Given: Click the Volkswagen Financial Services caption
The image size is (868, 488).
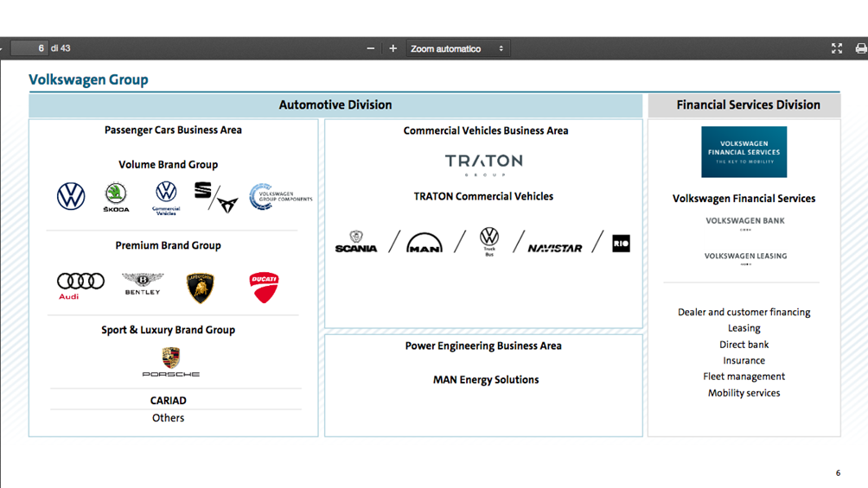Looking at the screenshot, I should (744, 199).
